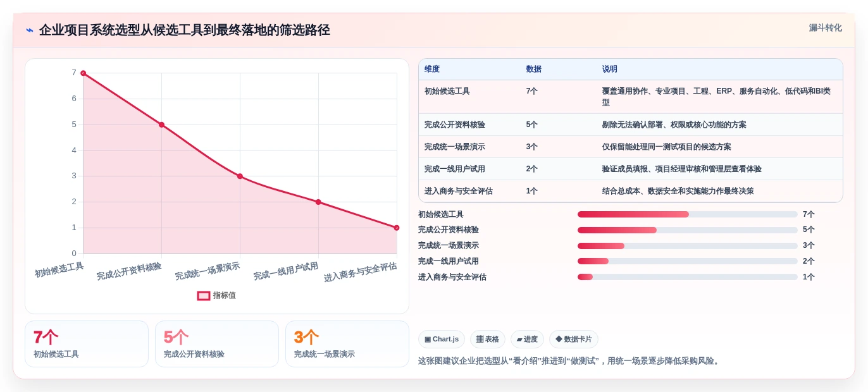
Task: Click the x-axis label 完成一线用户试用
Action: pyautogui.click(x=286, y=271)
